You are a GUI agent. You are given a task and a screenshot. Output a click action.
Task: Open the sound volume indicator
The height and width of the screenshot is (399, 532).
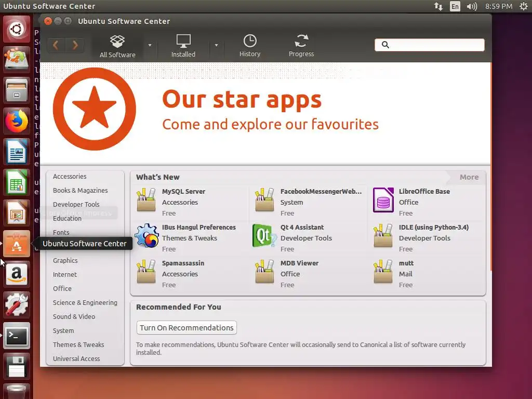(472, 6)
